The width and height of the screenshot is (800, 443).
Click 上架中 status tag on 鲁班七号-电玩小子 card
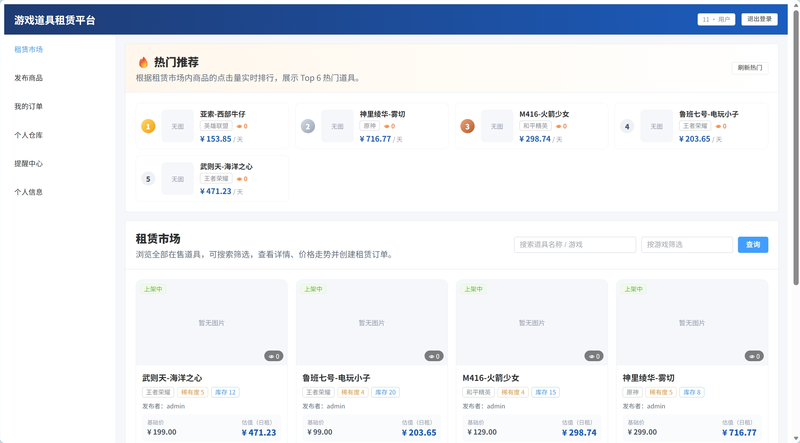(313, 289)
